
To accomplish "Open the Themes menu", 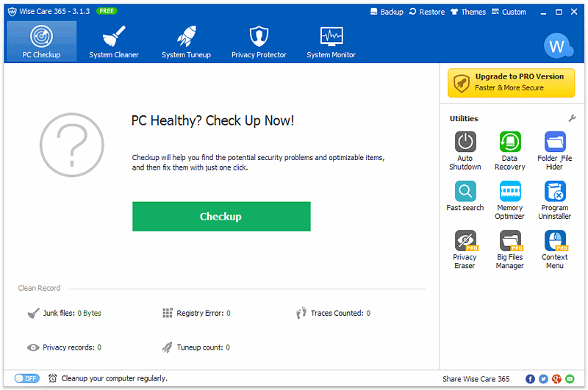I will pos(468,12).
